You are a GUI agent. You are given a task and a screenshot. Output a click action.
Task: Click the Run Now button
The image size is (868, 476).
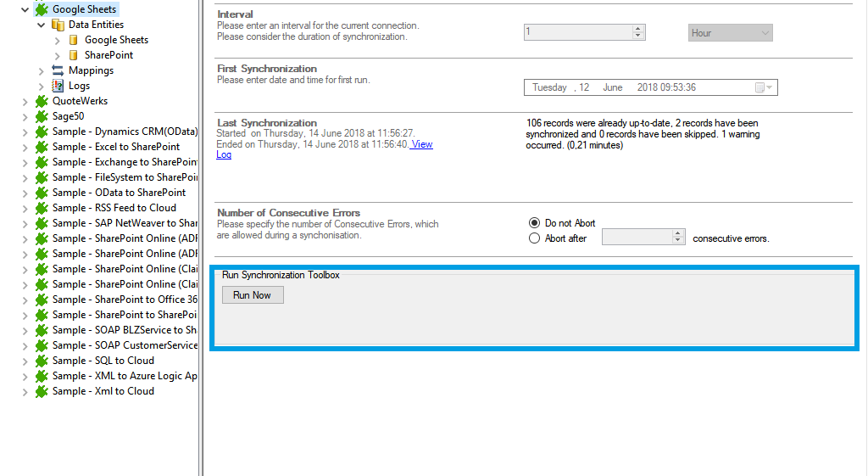(252, 295)
